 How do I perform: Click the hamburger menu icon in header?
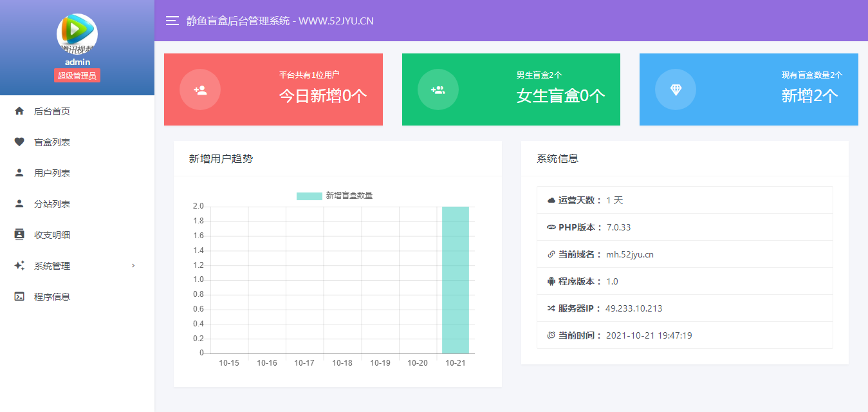(x=172, y=21)
